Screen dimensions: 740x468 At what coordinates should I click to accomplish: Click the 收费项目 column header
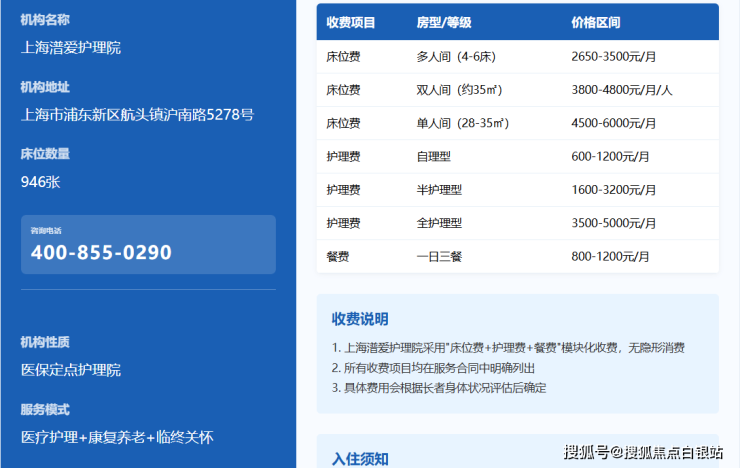coord(351,23)
